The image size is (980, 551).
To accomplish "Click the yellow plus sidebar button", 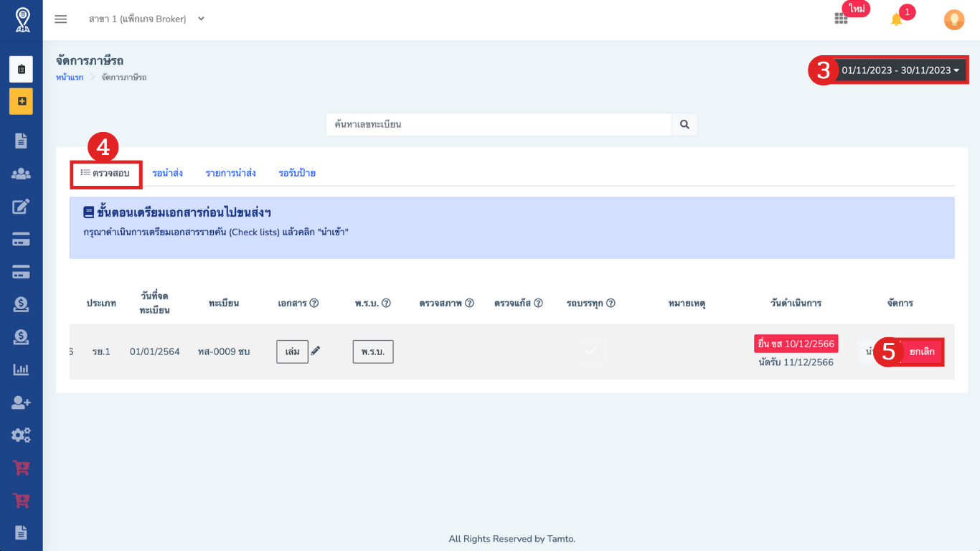I will pos(22,101).
